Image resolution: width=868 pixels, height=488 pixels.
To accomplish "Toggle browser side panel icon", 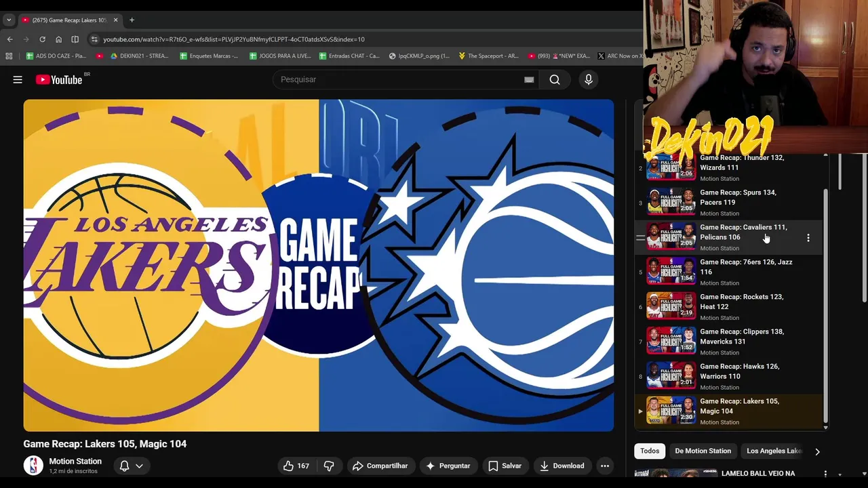I will coord(75,39).
